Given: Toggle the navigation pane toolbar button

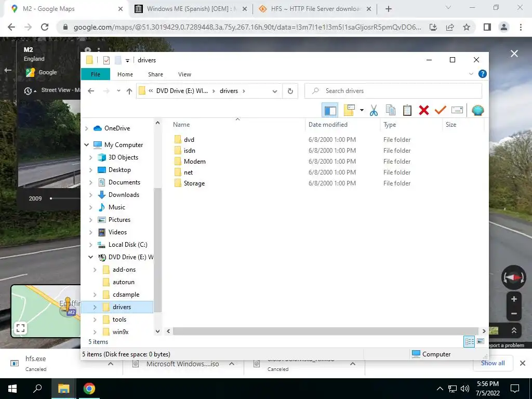Looking at the screenshot, I should pyautogui.click(x=329, y=110).
